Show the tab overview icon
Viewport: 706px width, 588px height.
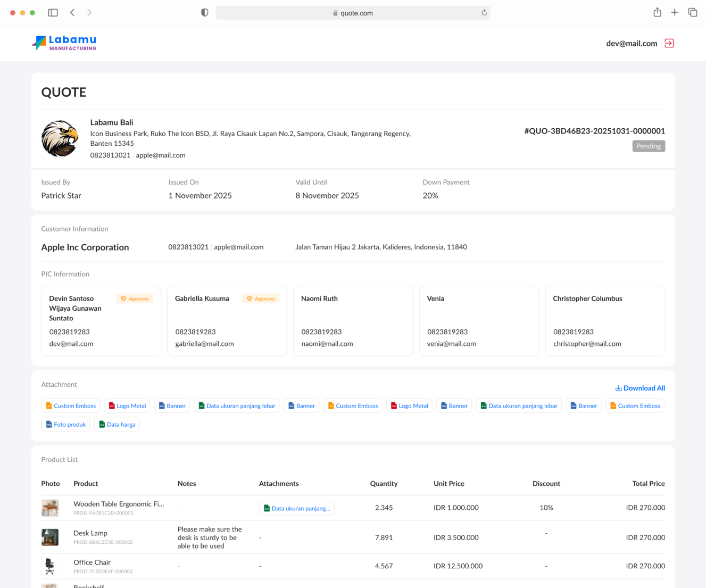pyautogui.click(x=693, y=12)
